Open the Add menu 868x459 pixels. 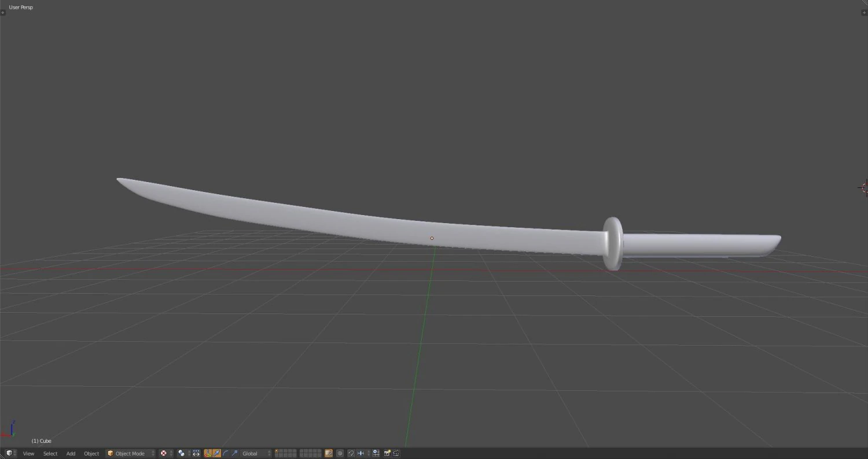point(71,454)
